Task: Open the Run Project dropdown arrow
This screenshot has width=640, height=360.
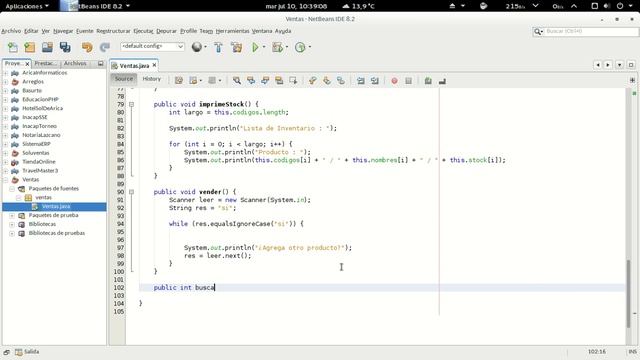Action: pyautogui.click(x=264, y=47)
